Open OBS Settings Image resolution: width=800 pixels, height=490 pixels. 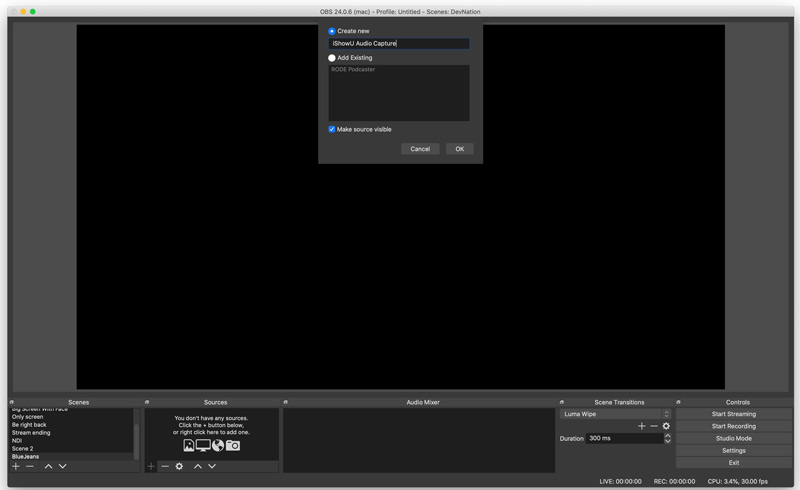(734, 451)
